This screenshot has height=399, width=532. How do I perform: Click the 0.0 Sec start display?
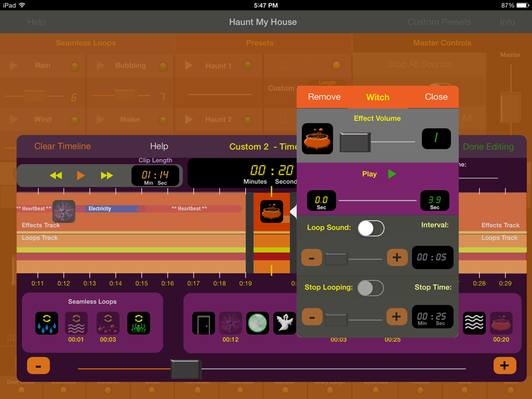click(321, 200)
